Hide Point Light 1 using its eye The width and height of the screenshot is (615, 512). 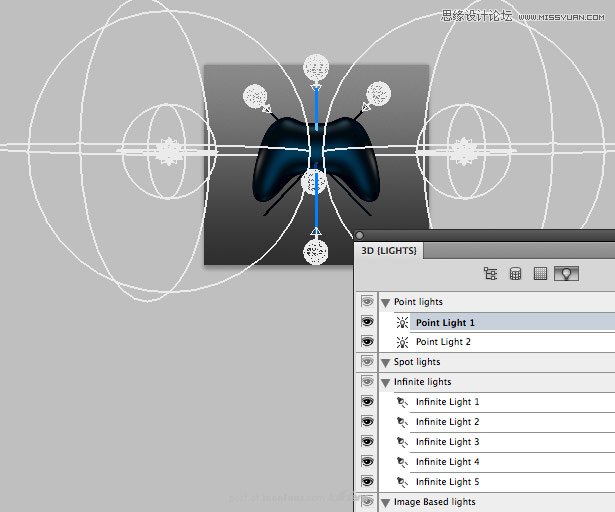click(367, 322)
